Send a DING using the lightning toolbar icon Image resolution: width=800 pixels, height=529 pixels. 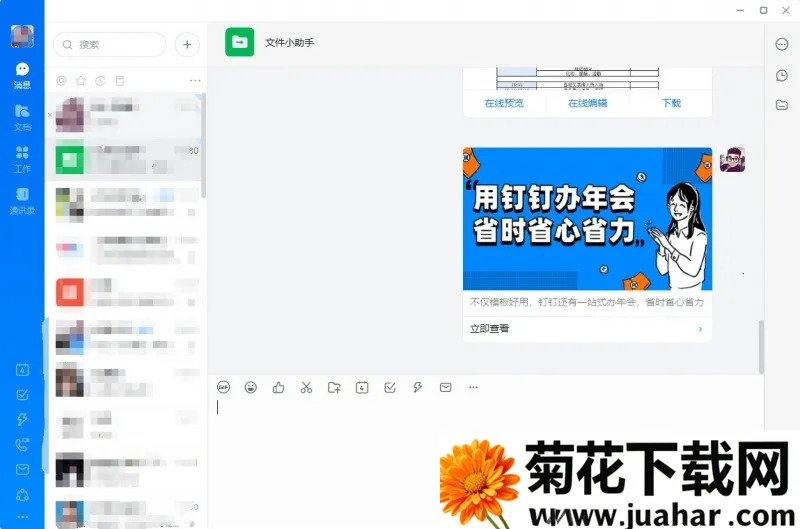pyautogui.click(x=417, y=387)
